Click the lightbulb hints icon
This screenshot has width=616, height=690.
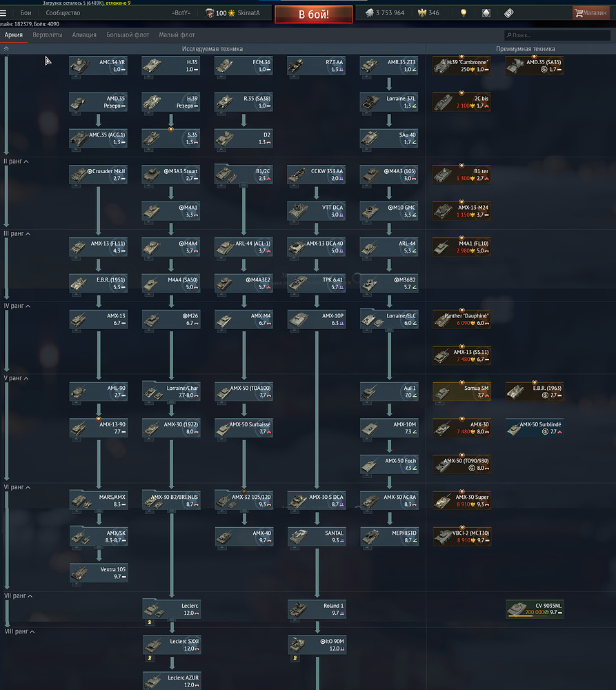click(464, 12)
